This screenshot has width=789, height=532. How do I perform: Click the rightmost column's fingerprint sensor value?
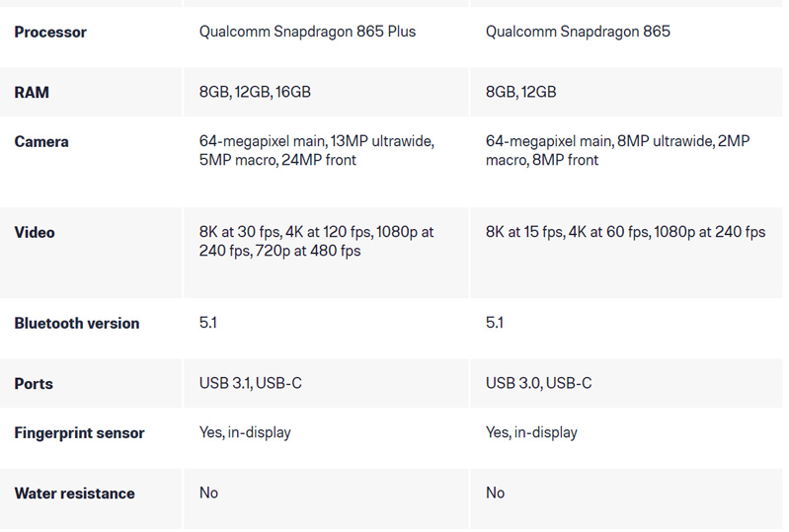[x=531, y=432]
